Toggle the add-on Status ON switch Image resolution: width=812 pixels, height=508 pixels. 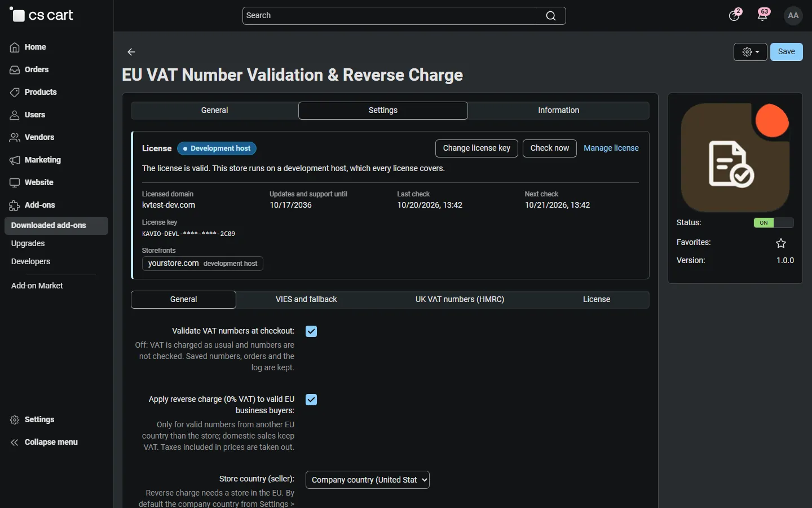pos(774,223)
